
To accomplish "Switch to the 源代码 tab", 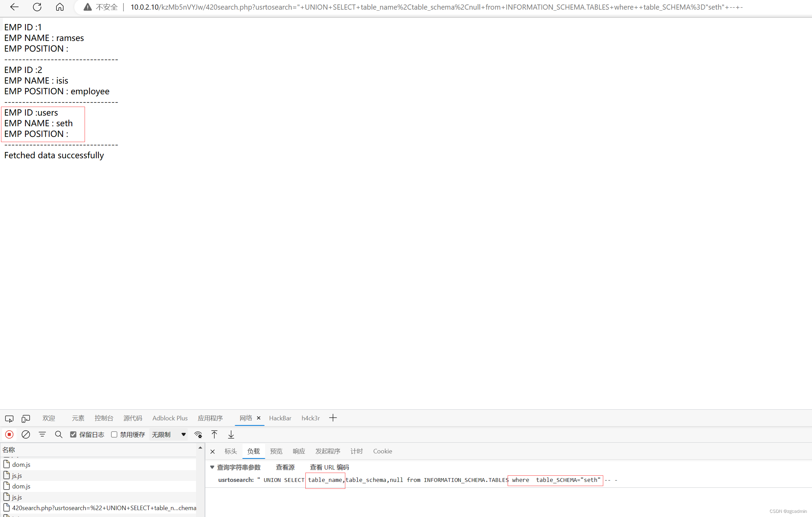I will pos(133,418).
